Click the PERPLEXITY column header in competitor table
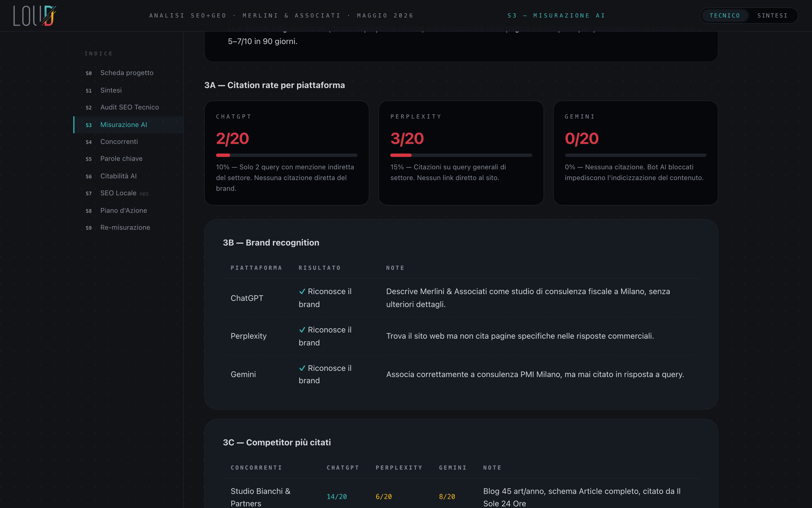Screen dimensions: 812x508 [399, 468]
